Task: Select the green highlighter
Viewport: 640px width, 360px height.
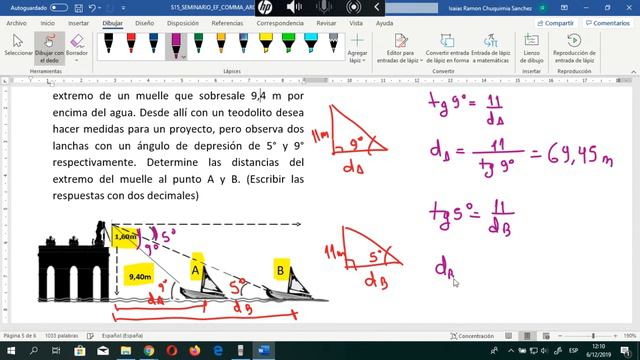Action: (289, 44)
